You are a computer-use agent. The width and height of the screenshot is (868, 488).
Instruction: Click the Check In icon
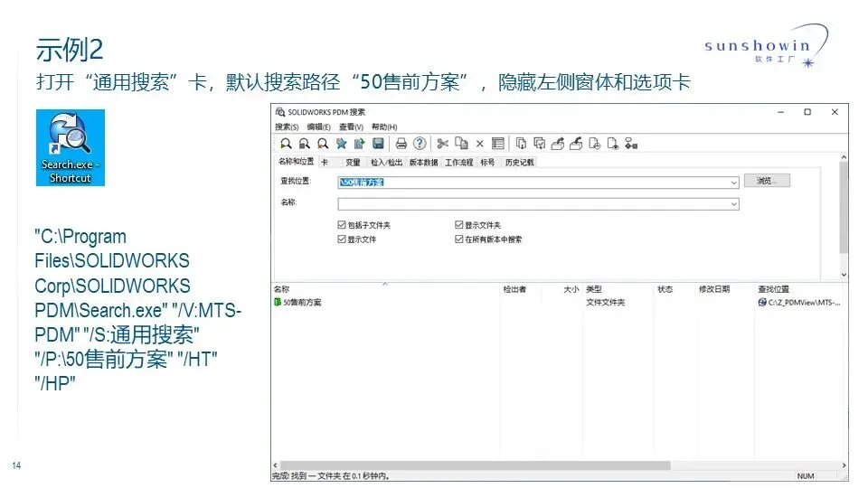(576, 144)
